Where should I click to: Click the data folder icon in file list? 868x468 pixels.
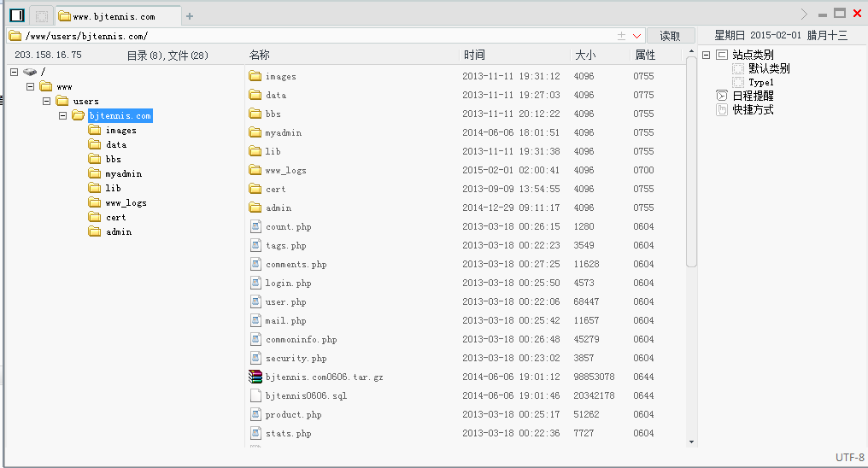[255, 95]
